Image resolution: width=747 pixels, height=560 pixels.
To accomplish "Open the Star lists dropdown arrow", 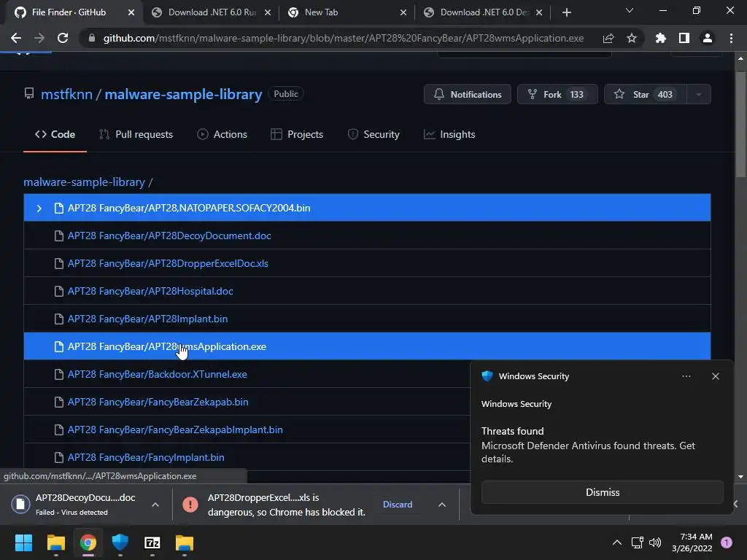I will (x=699, y=94).
